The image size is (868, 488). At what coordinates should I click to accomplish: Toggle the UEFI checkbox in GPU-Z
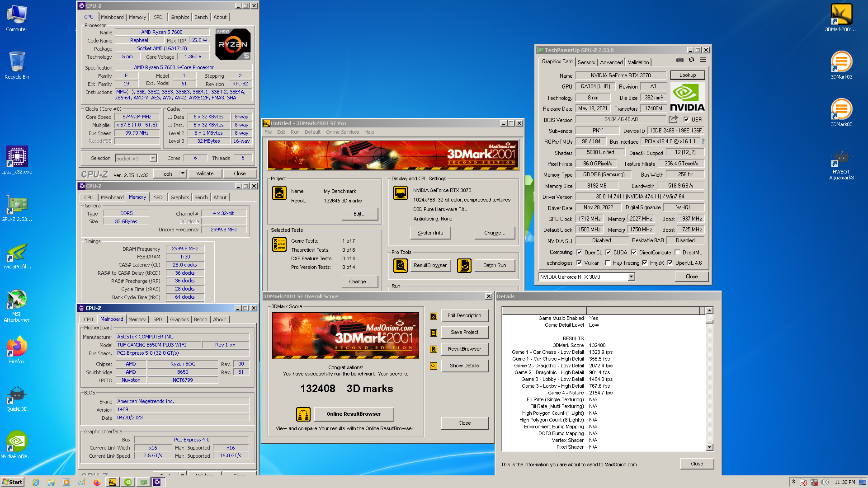(686, 120)
